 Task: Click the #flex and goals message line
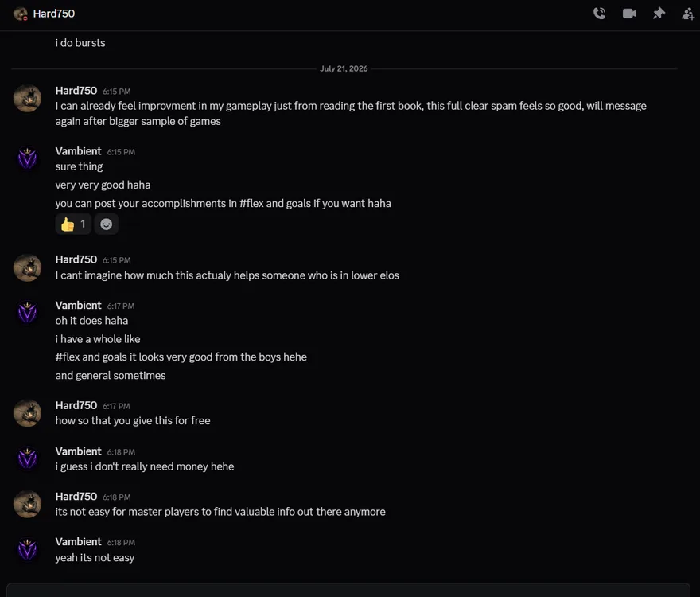pyautogui.click(x=181, y=357)
